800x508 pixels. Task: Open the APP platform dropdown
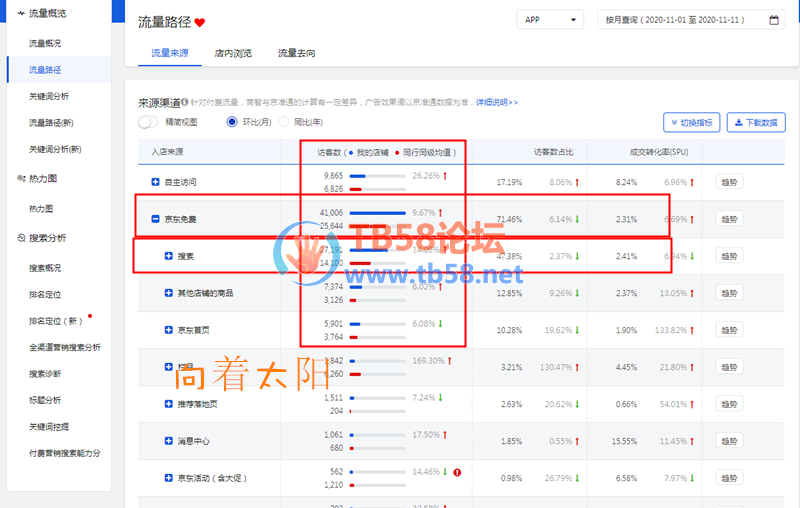(x=550, y=20)
